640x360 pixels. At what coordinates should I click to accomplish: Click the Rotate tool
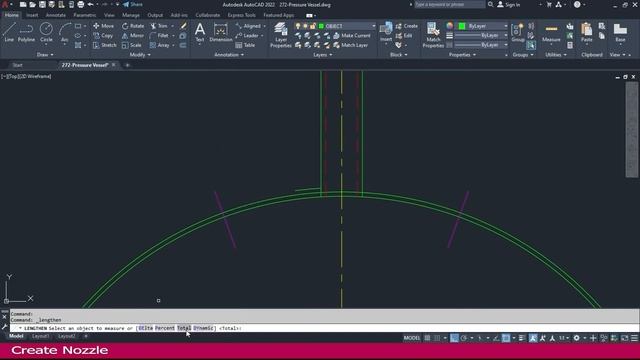(x=133, y=26)
